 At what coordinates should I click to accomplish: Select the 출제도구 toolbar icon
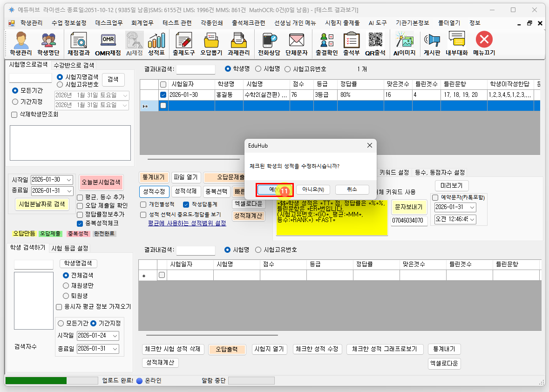pos(184,44)
